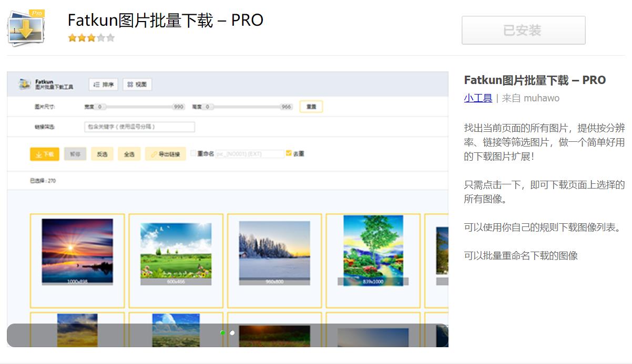632x364 pixels.
Task: Click the Fatkun logo in the preview toolbar
Action: (x=24, y=85)
